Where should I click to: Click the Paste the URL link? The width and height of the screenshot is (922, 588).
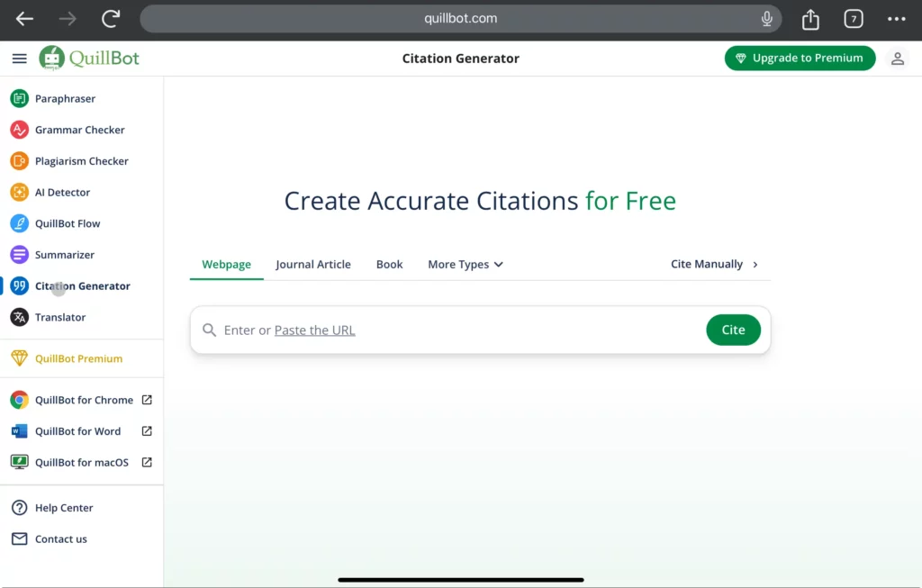314,330
